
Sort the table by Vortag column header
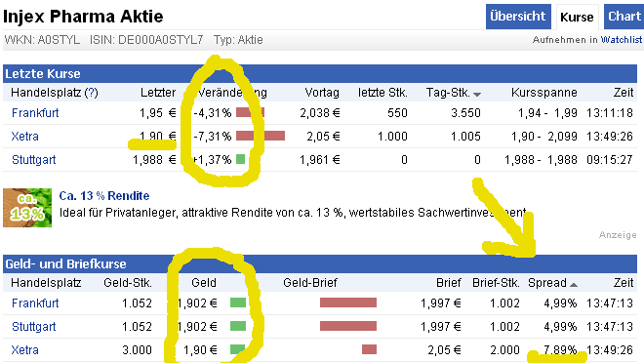(322, 93)
